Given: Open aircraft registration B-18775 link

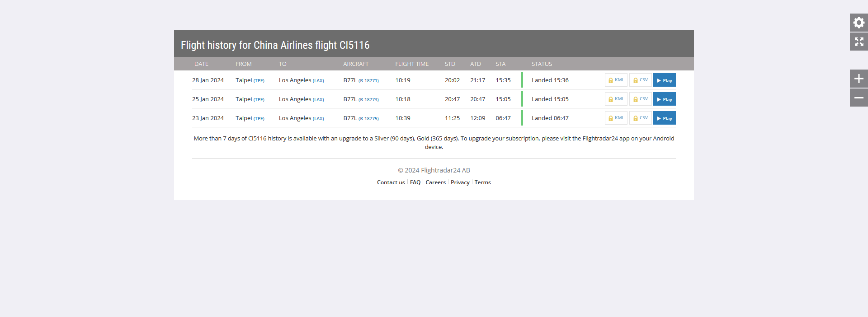Looking at the screenshot, I should point(368,119).
